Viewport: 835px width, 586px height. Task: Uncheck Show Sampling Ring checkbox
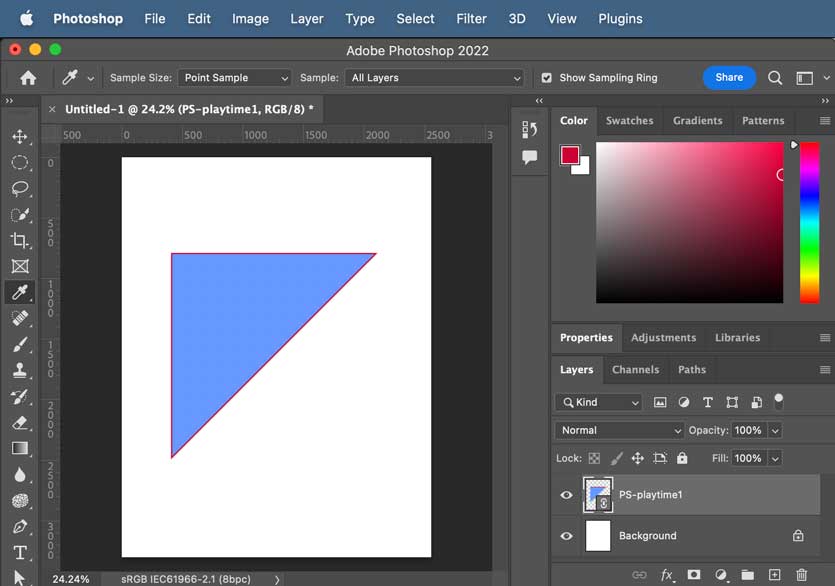tap(546, 78)
